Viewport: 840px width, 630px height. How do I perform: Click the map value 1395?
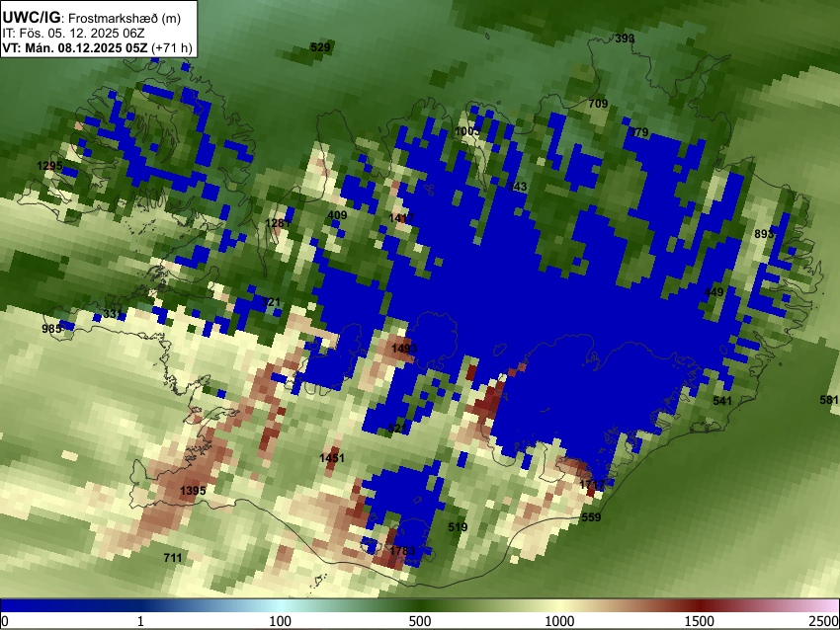tap(193, 491)
